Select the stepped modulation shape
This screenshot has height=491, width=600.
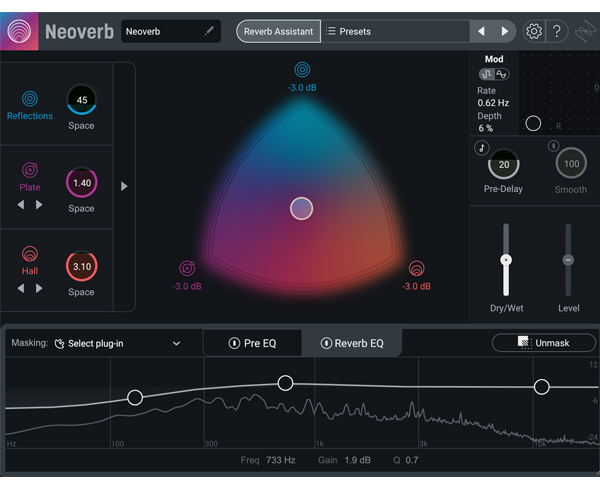click(487, 74)
